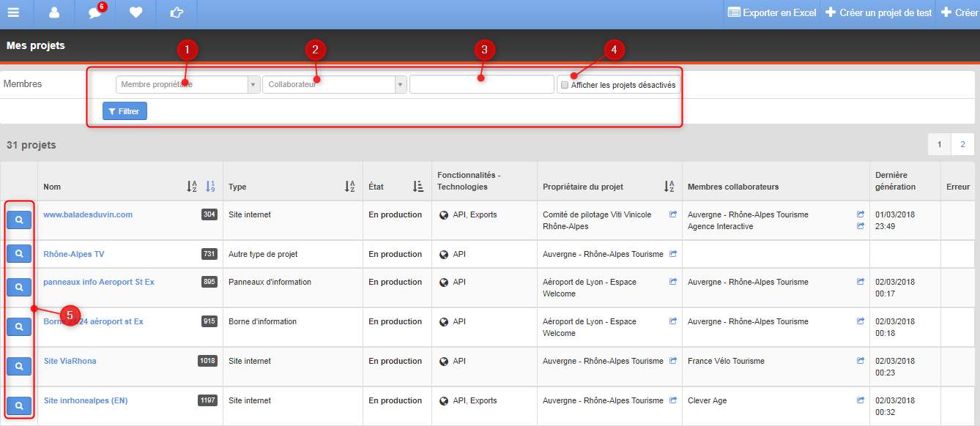Screen dimensions: 980x426
Task: Enable Afficher les projets désactivés checkbox
Action: [565, 85]
